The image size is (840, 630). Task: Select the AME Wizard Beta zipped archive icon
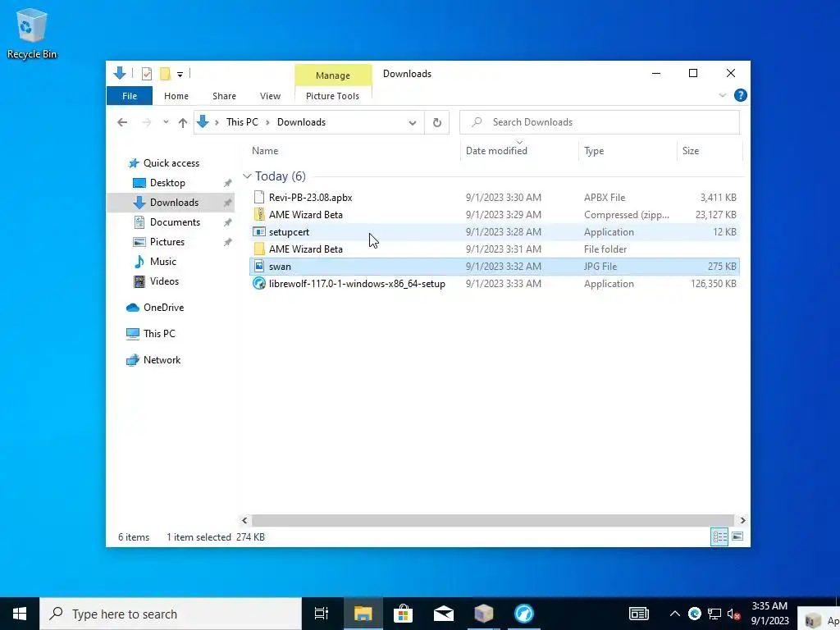coord(259,215)
